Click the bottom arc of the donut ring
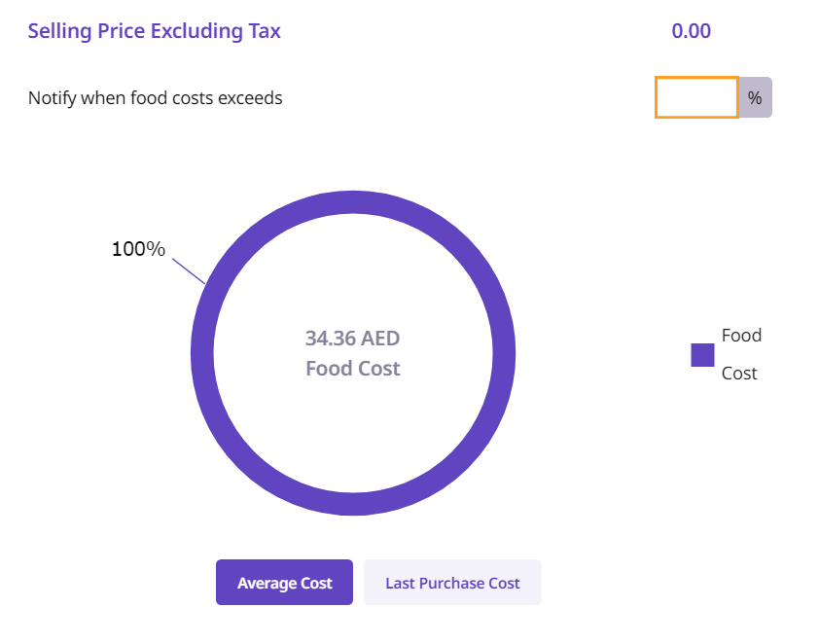 [353, 504]
